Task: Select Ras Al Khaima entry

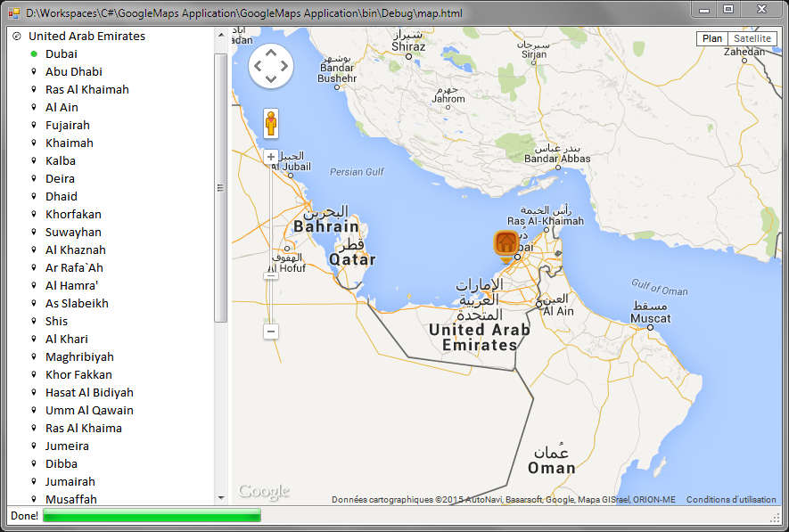Action: coord(84,429)
